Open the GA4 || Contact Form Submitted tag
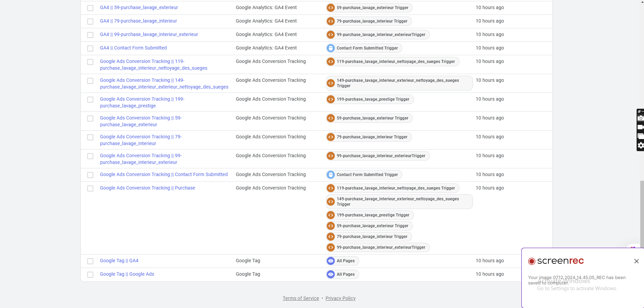The height and width of the screenshot is (308, 644). [x=133, y=48]
